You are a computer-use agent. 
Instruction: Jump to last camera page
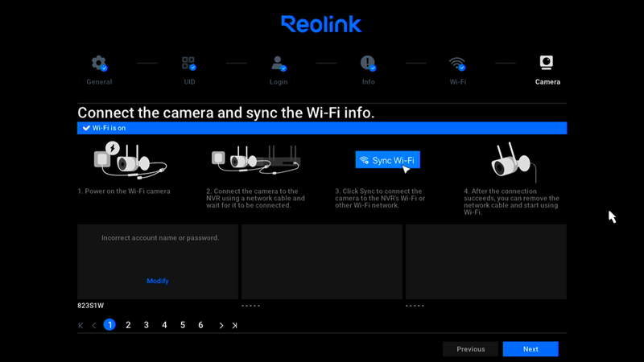[x=234, y=326]
